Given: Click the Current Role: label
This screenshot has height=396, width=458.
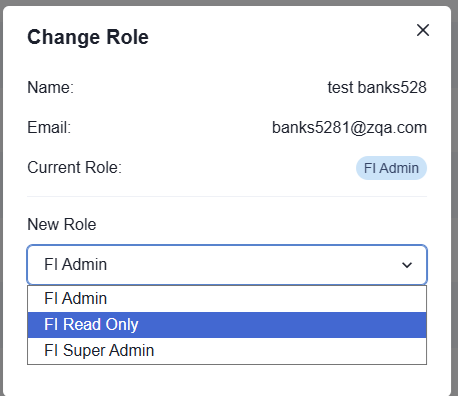Looking at the screenshot, I should click(75, 168).
